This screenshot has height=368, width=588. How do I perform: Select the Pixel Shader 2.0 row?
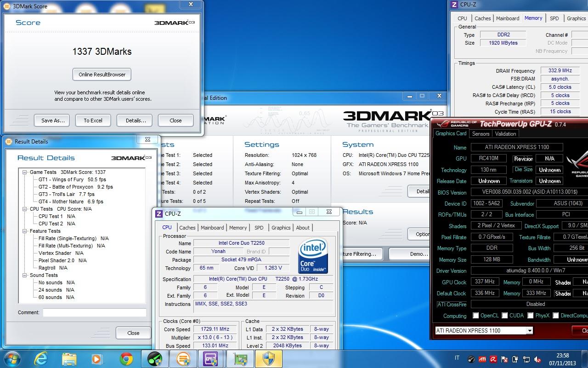(x=62, y=260)
